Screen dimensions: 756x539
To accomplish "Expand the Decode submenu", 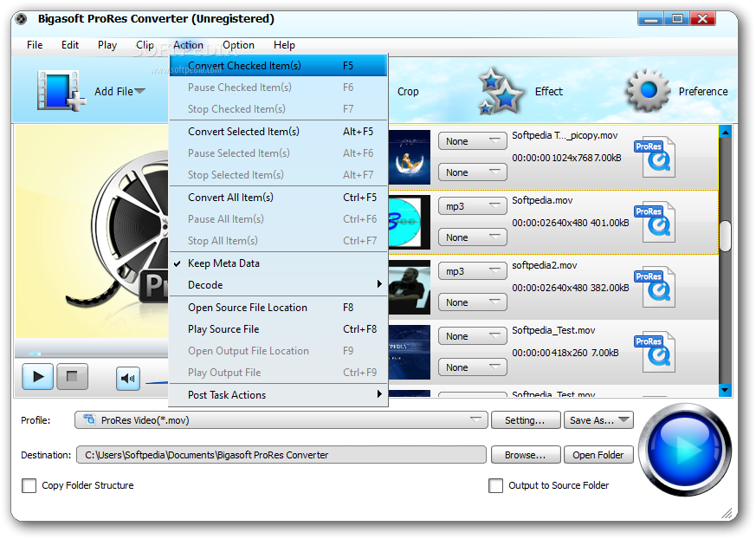I will 279,285.
